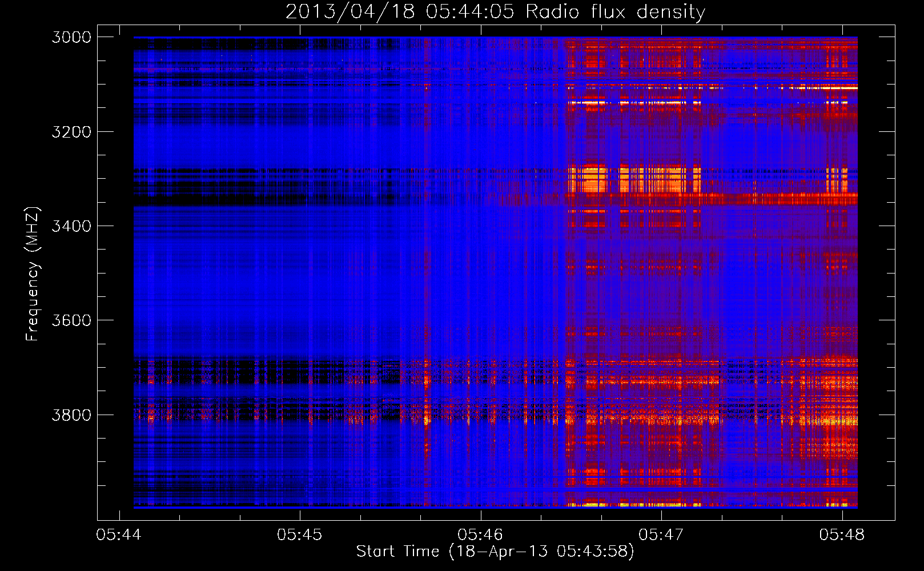Click the 05:48 time tick label
This screenshot has width=924, height=571.
coord(842,534)
